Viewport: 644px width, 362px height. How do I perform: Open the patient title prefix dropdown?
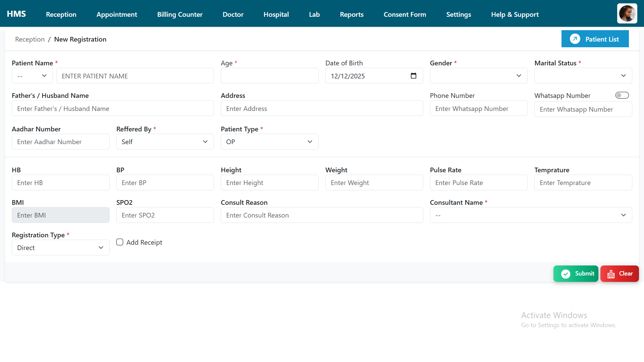32,76
